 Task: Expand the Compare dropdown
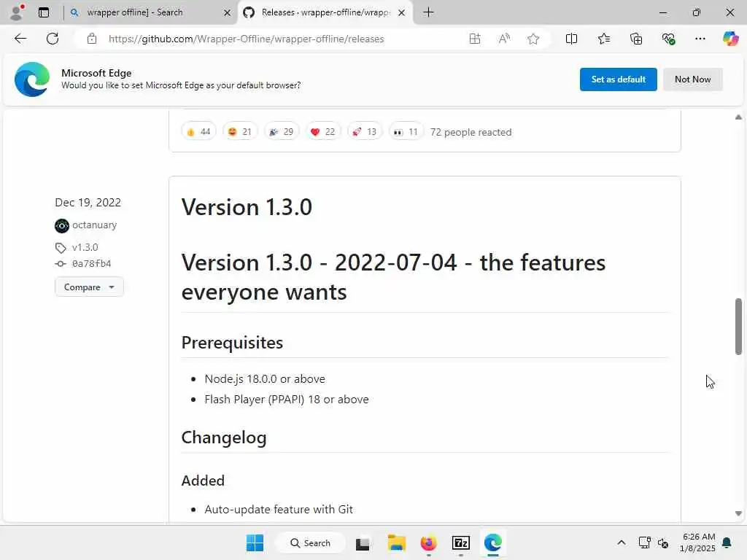click(89, 287)
